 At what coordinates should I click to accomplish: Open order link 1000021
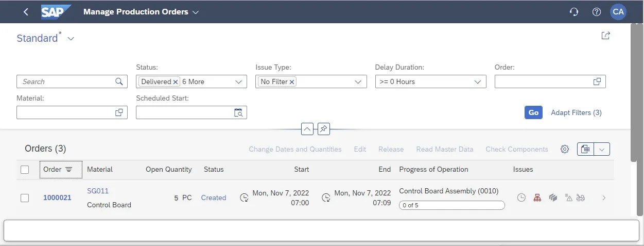coord(57,198)
